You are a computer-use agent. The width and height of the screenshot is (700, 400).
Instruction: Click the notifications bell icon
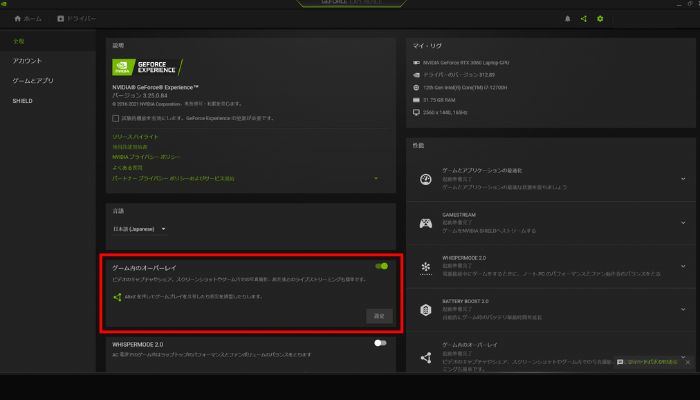point(567,19)
